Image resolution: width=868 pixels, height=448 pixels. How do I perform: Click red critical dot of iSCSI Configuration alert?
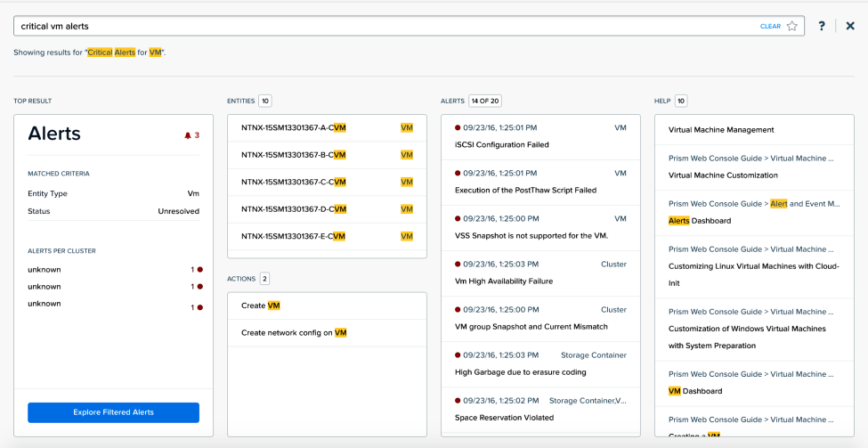coord(458,127)
